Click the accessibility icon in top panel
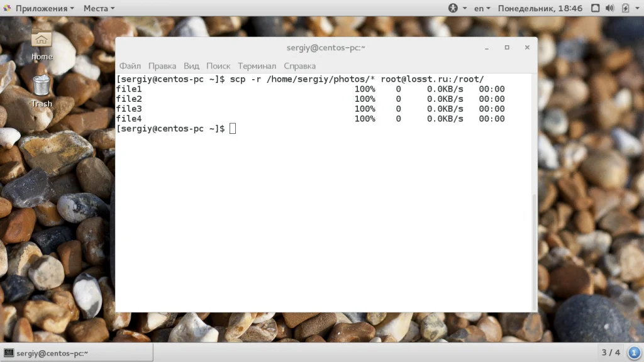The width and height of the screenshot is (644, 362). 453,8
